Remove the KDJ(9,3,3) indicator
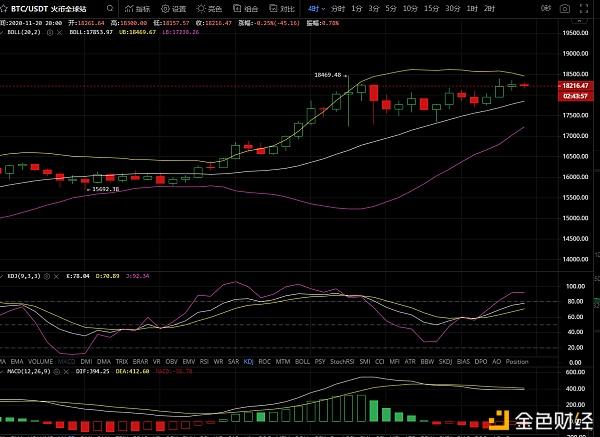Screen dimensions: 600x437 pyautogui.click(x=56, y=276)
